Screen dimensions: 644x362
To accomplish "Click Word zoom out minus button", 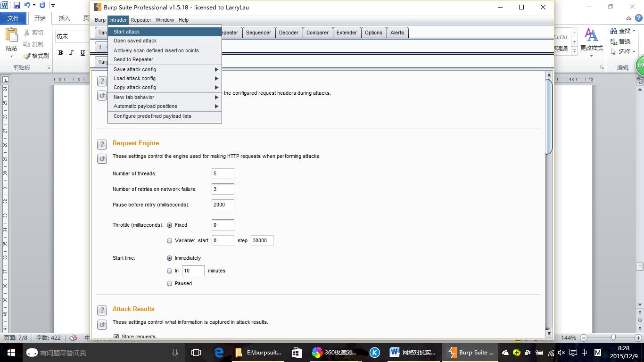I will click(584, 337).
